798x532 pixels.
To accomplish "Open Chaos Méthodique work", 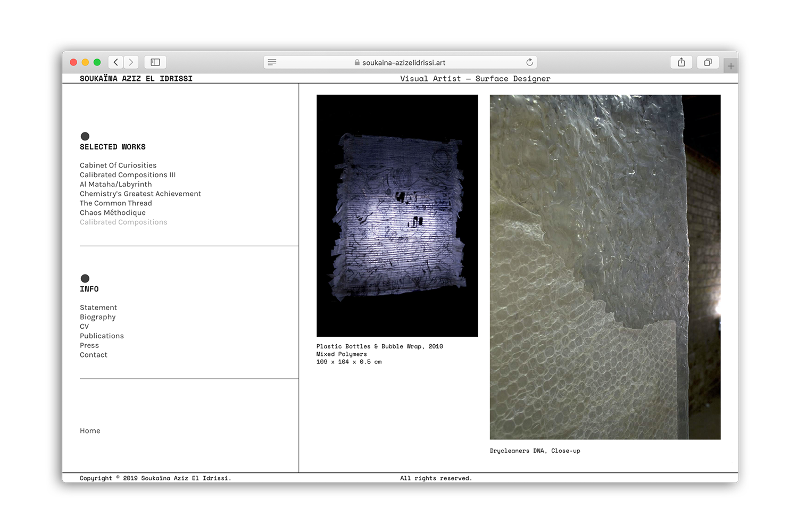I will pyautogui.click(x=112, y=213).
